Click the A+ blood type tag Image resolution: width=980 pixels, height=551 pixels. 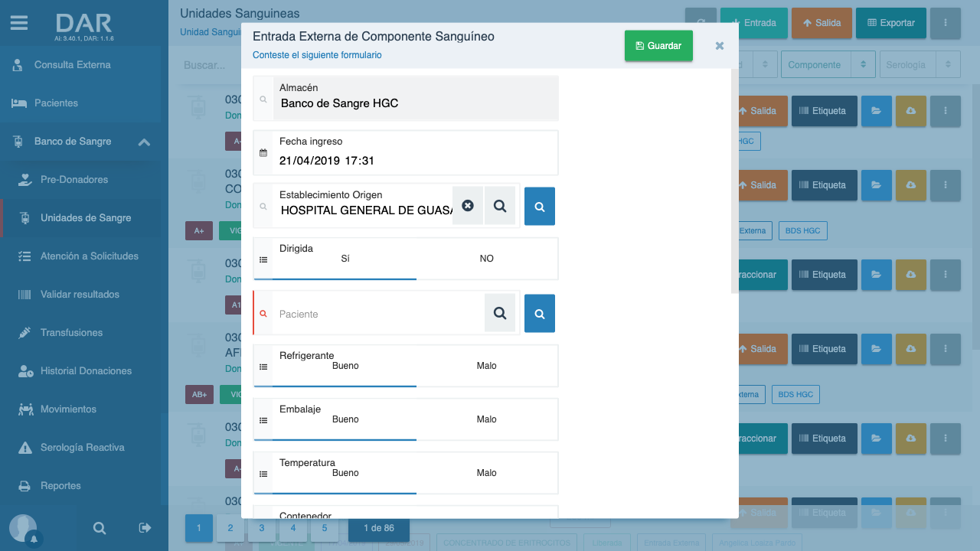tap(199, 230)
